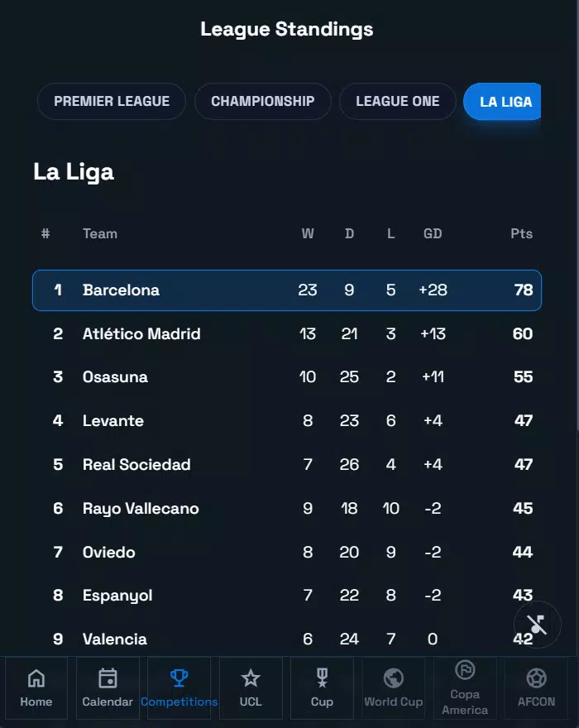Select the Rayo Vallecano row

click(x=287, y=509)
